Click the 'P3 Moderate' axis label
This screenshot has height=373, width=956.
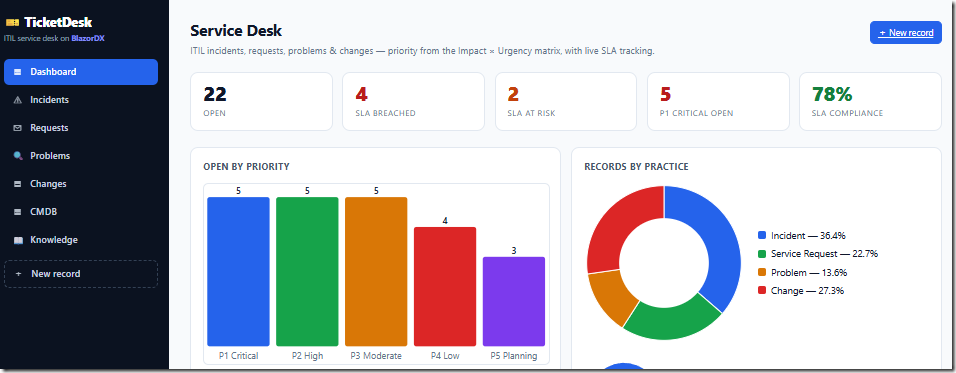pos(376,356)
